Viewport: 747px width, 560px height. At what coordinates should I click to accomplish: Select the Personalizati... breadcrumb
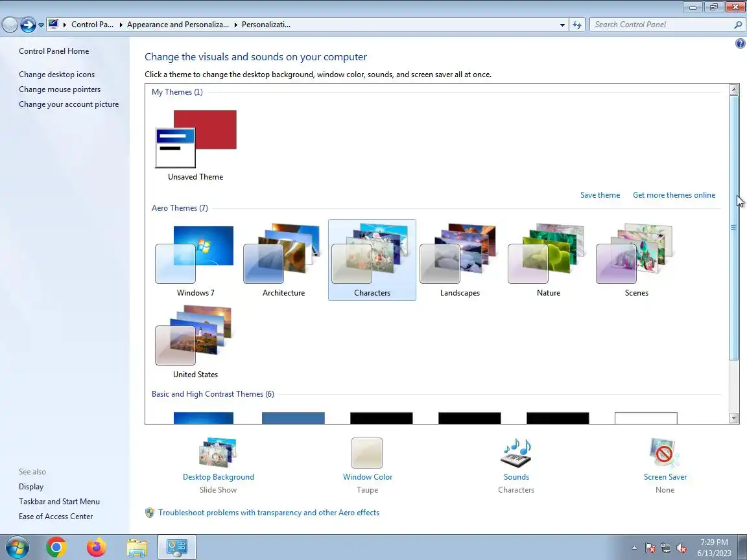pos(266,24)
